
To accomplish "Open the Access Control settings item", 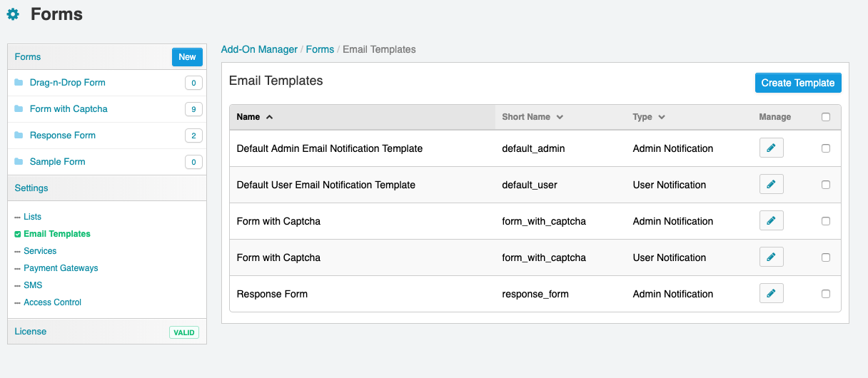I will pyautogui.click(x=53, y=302).
